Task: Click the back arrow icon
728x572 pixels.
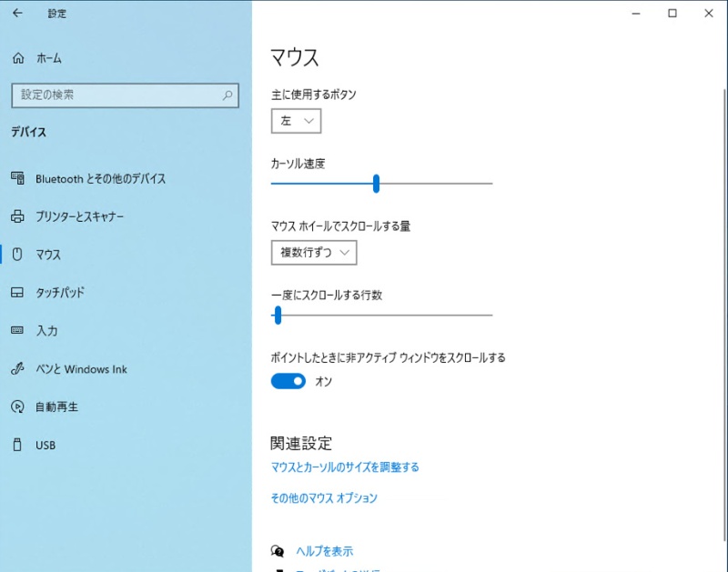Action: point(17,14)
